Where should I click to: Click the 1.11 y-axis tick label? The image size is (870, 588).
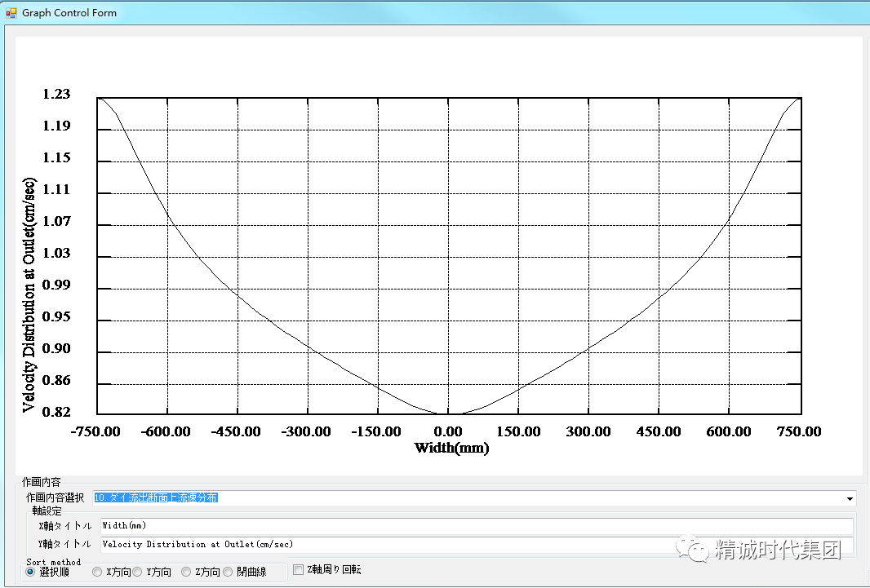pos(56,189)
